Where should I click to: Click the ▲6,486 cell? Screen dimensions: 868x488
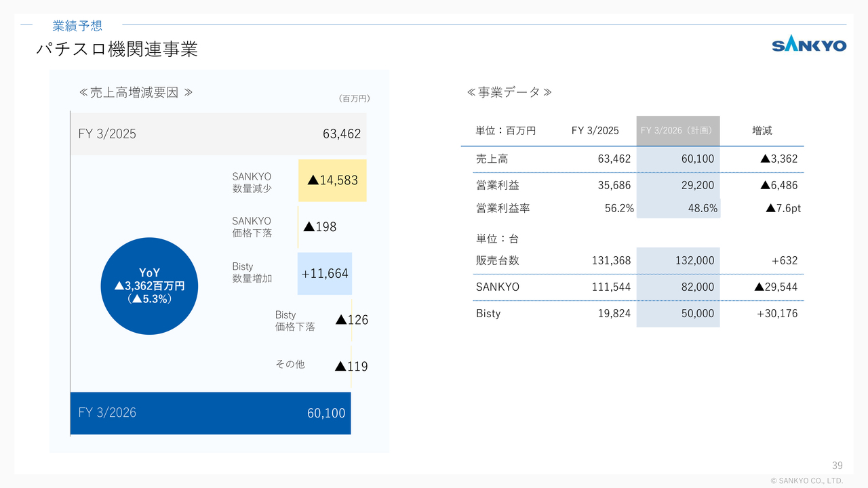[778, 185]
